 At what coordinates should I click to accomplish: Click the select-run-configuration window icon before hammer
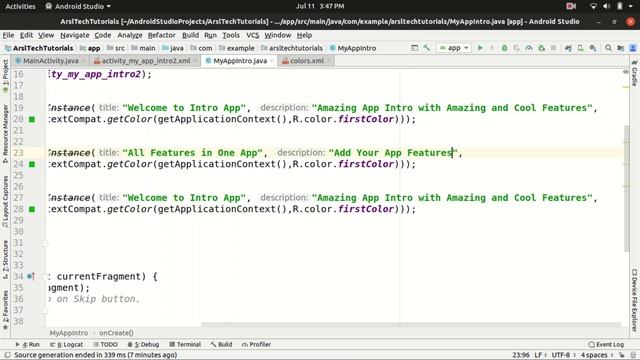[414, 48]
